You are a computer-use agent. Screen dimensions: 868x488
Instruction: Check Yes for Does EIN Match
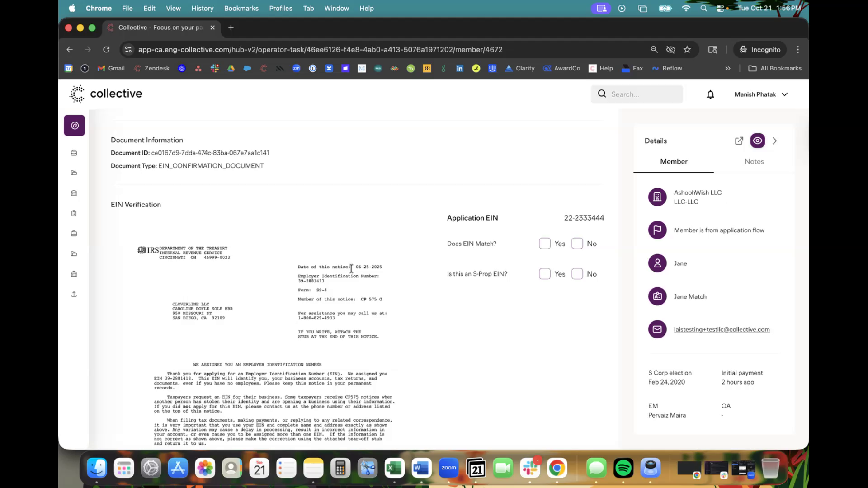(x=545, y=244)
